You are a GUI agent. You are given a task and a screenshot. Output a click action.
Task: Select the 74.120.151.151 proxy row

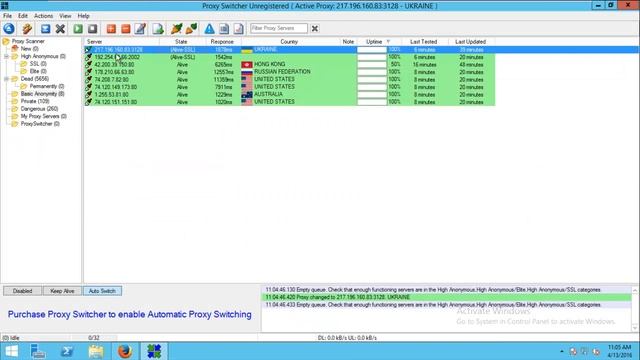289,102
